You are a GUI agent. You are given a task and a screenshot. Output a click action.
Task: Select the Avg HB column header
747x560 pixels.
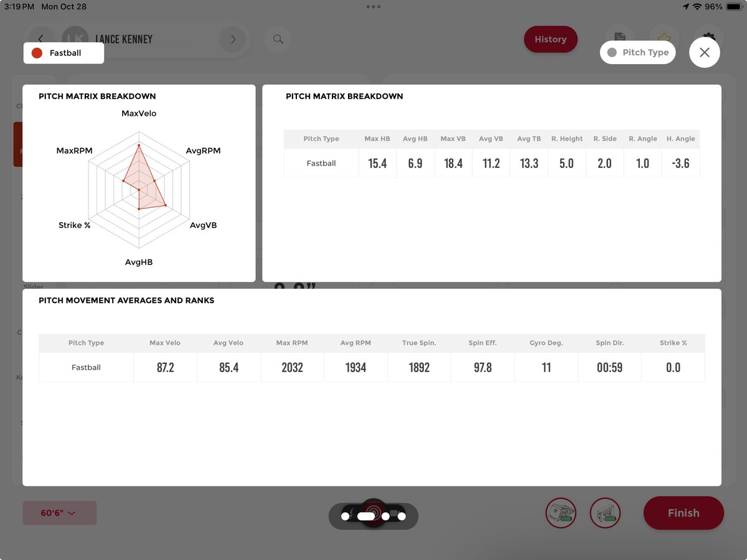coord(415,139)
